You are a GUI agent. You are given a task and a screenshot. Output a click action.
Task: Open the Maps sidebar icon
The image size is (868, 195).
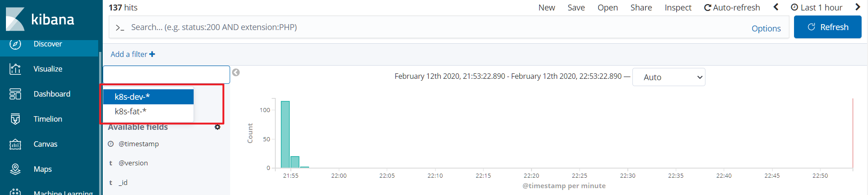coord(15,169)
